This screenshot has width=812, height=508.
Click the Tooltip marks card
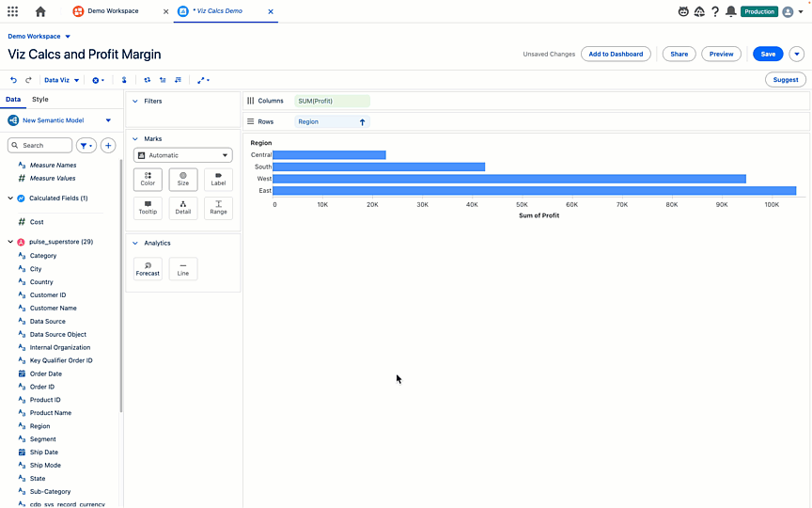coord(148,207)
